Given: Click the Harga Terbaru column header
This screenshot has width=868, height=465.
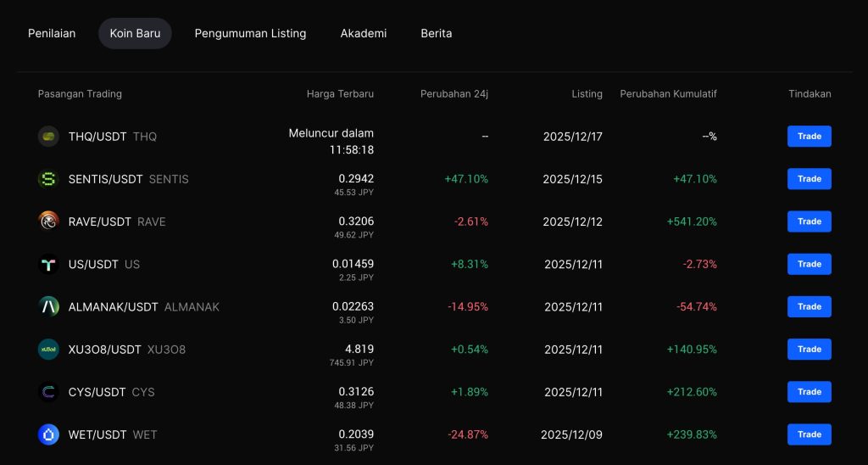Looking at the screenshot, I should 340,94.
